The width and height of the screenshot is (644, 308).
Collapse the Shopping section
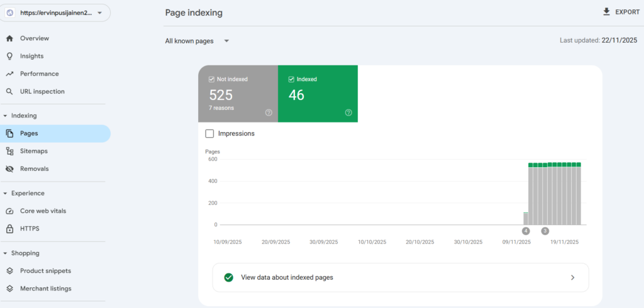[x=6, y=253]
